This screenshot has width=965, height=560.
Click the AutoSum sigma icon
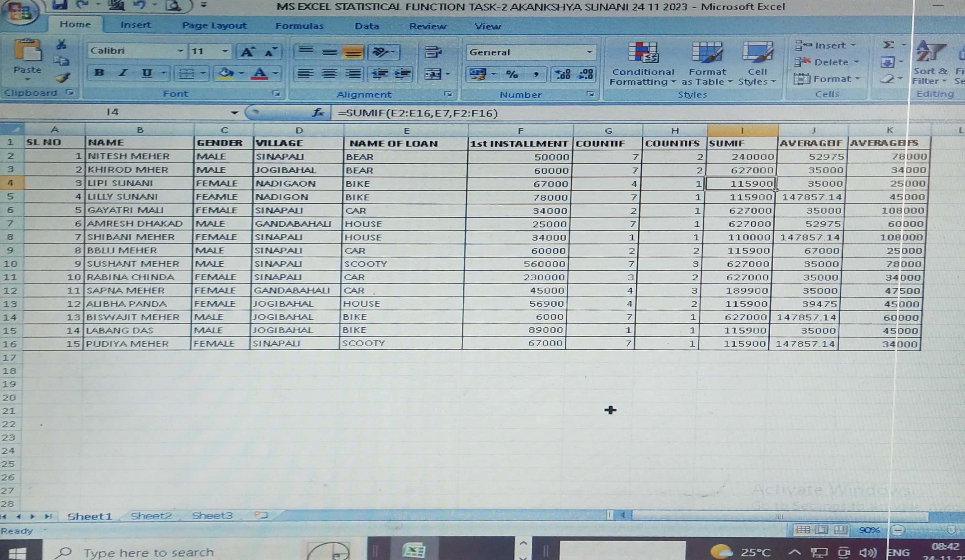(888, 45)
